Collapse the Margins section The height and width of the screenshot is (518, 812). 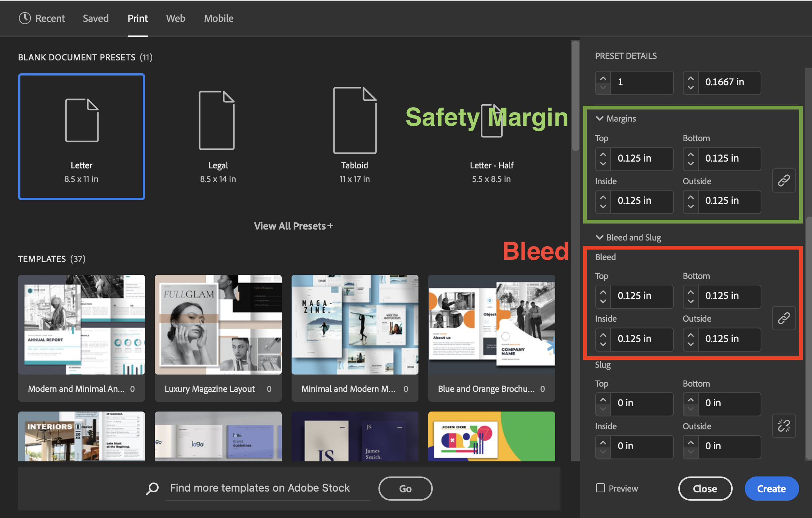point(599,119)
